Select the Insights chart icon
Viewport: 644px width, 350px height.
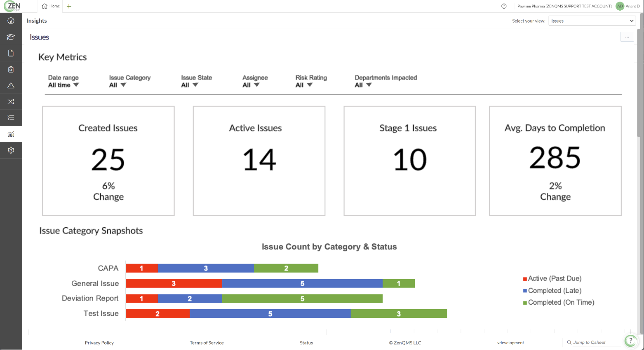click(x=11, y=134)
